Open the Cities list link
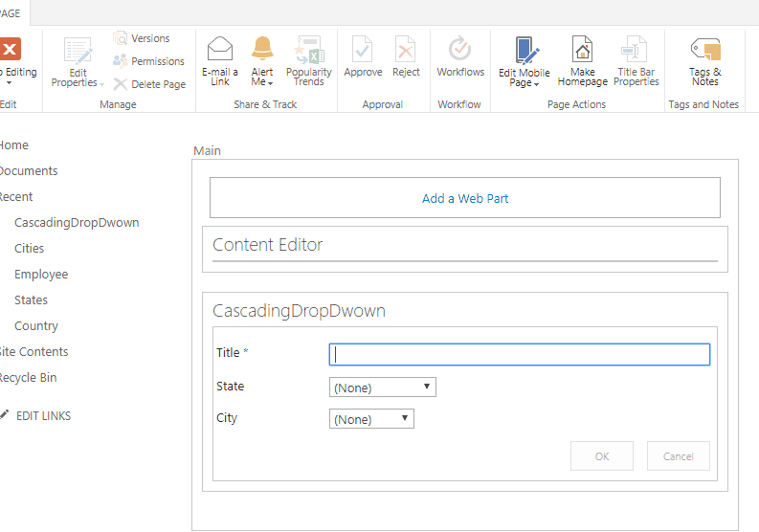This screenshot has width=759, height=532. point(29,249)
